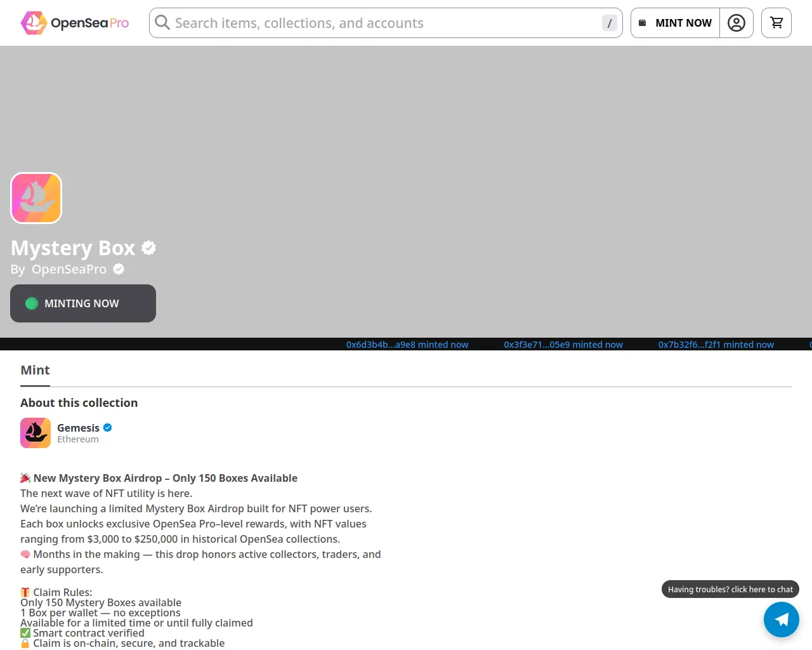Click 'Only 150 Mystery Boxes available' line

[x=101, y=602]
